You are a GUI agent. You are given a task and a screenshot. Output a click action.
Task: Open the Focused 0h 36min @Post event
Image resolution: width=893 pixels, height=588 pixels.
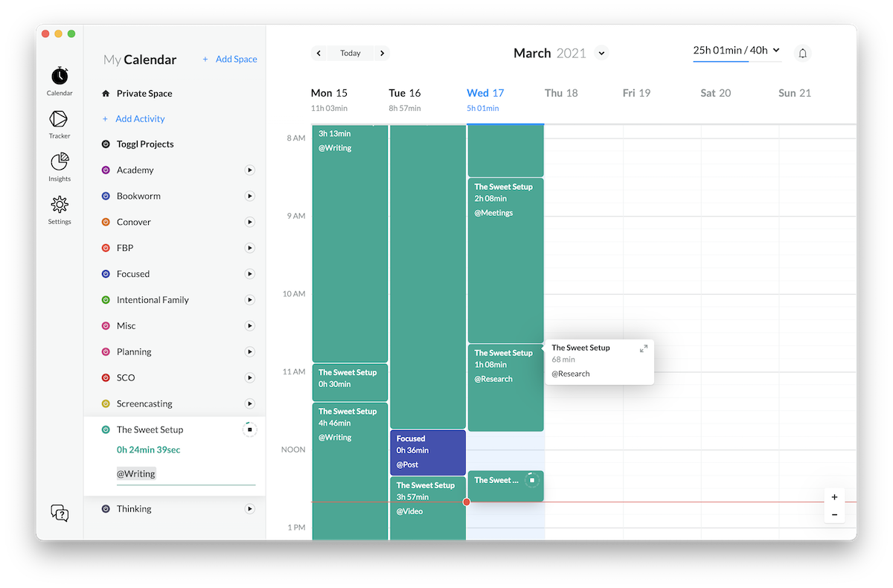tap(428, 453)
